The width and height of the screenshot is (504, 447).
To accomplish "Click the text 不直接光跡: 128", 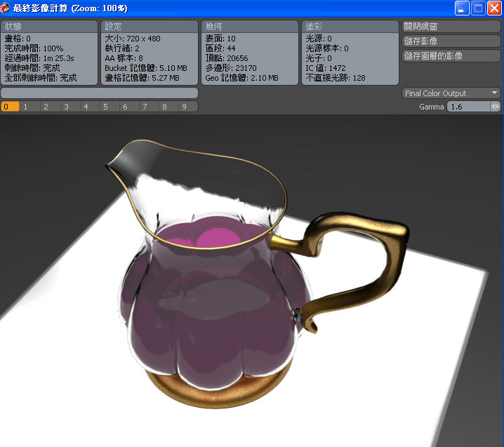I will click(336, 78).
